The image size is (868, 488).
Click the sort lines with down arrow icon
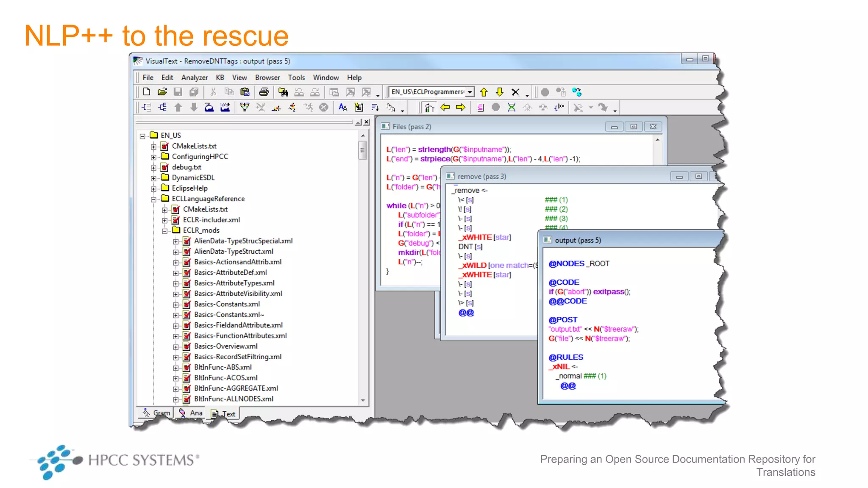click(375, 108)
